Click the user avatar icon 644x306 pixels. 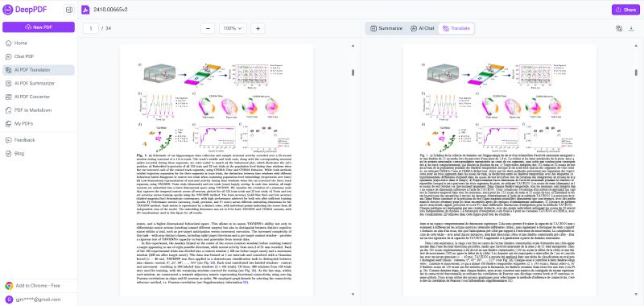pos(9,300)
